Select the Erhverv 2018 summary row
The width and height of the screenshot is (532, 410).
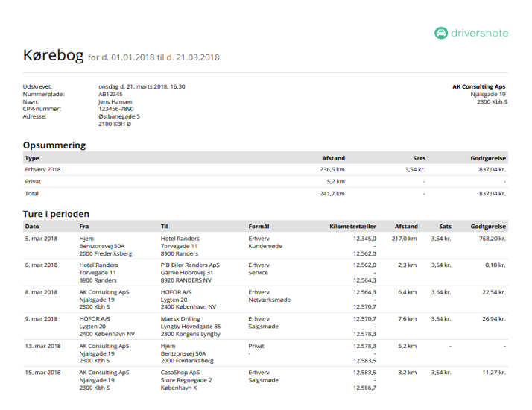[265, 169]
